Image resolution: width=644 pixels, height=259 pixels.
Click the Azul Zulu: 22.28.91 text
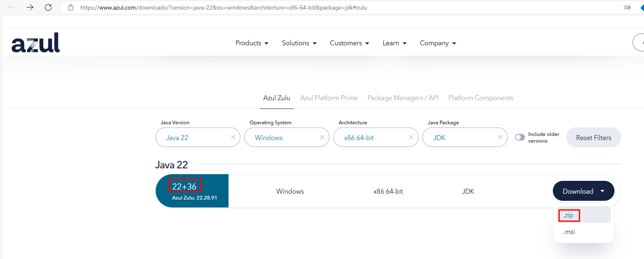coord(194,198)
